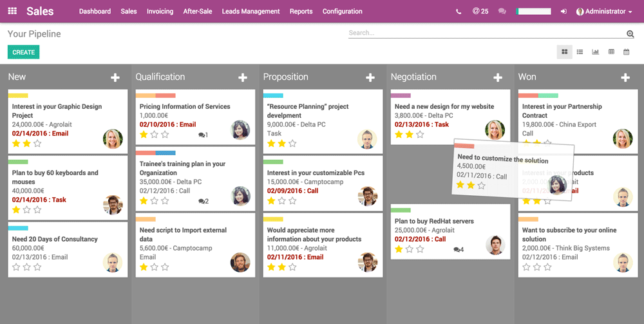Add a new card in Won column
This screenshot has height=324, width=644.
tap(625, 77)
